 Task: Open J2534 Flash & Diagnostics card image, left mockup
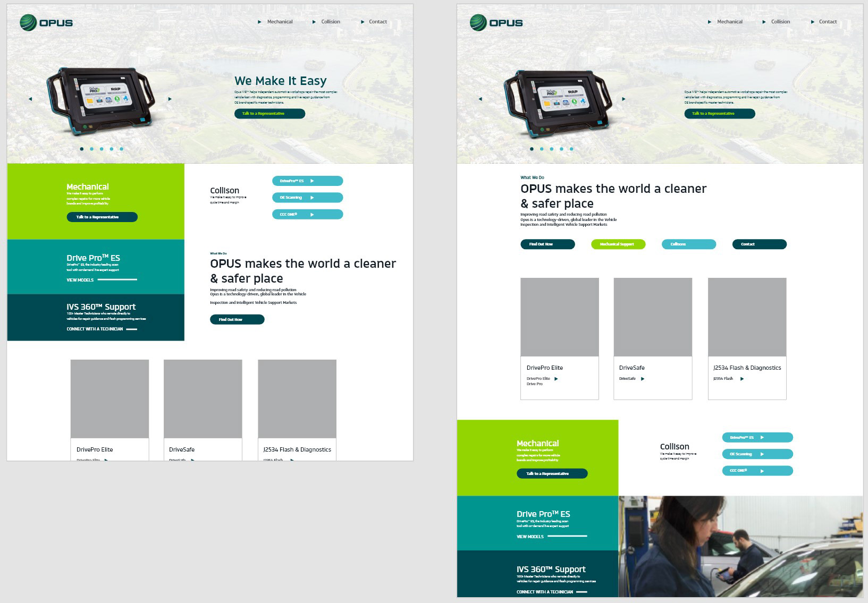coord(297,399)
